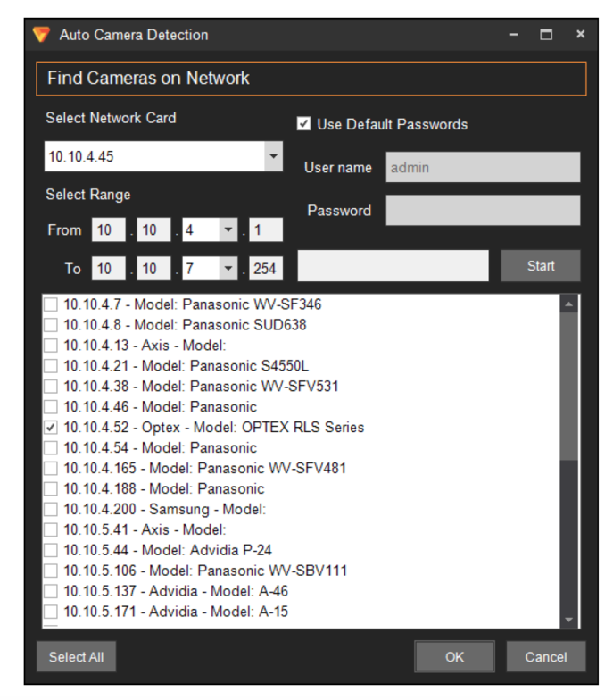The width and height of the screenshot is (613, 700).
Task: Select row text 10.10.4.52 - Optex - Model: OPTEX RLS Series
Action: point(214,427)
